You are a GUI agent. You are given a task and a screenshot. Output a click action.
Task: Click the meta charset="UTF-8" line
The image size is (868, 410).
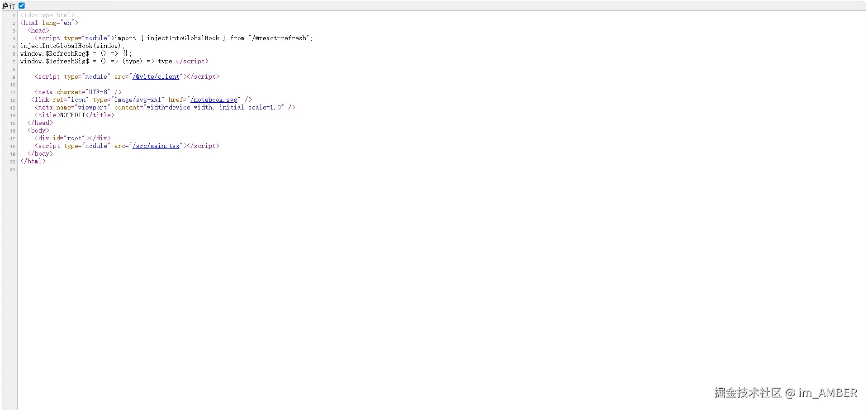point(78,92)
